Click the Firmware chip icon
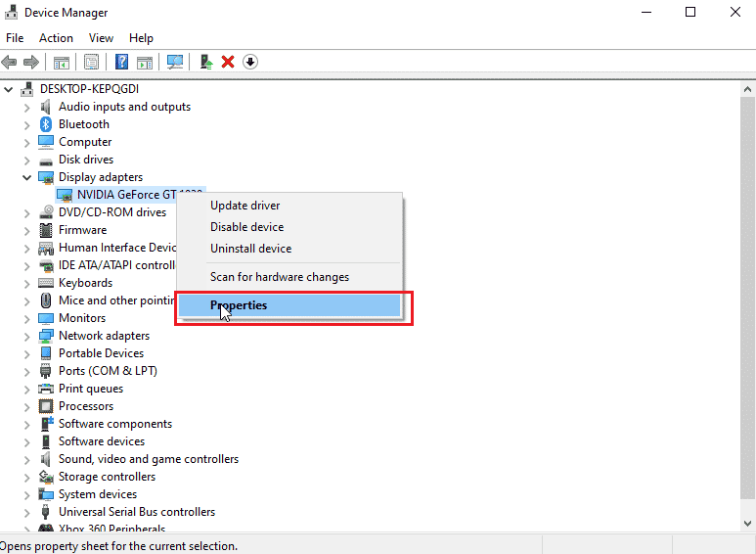The height and width of the screenshot is (554, 756). [46, 230]
